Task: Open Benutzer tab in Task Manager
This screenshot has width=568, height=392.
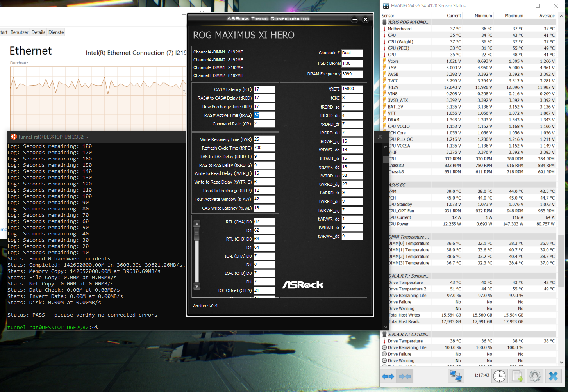Action: pos(20,32)
